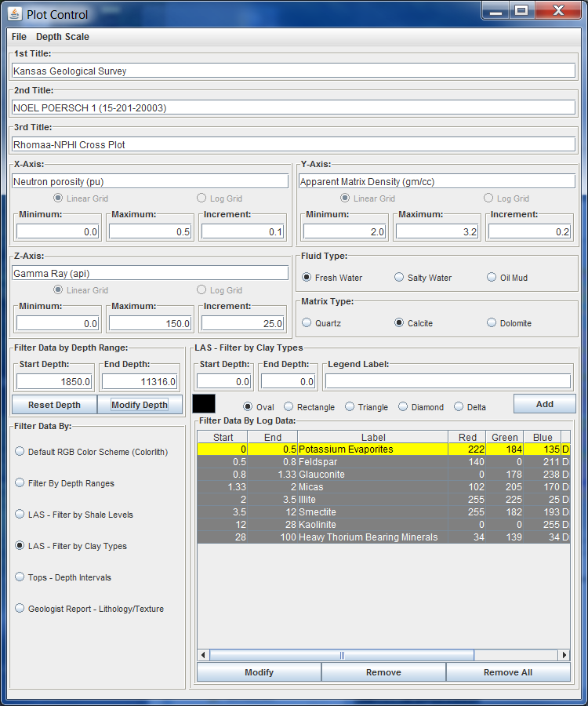
Task: Click the 1st Title text field
Action: pyautogui.click(x=293, y=71)
